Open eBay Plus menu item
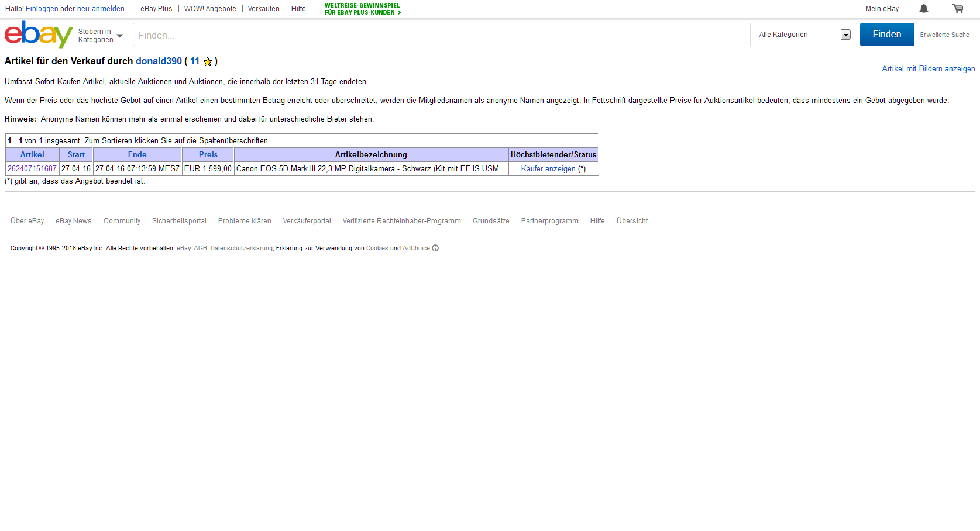 [x=156, y=9]
